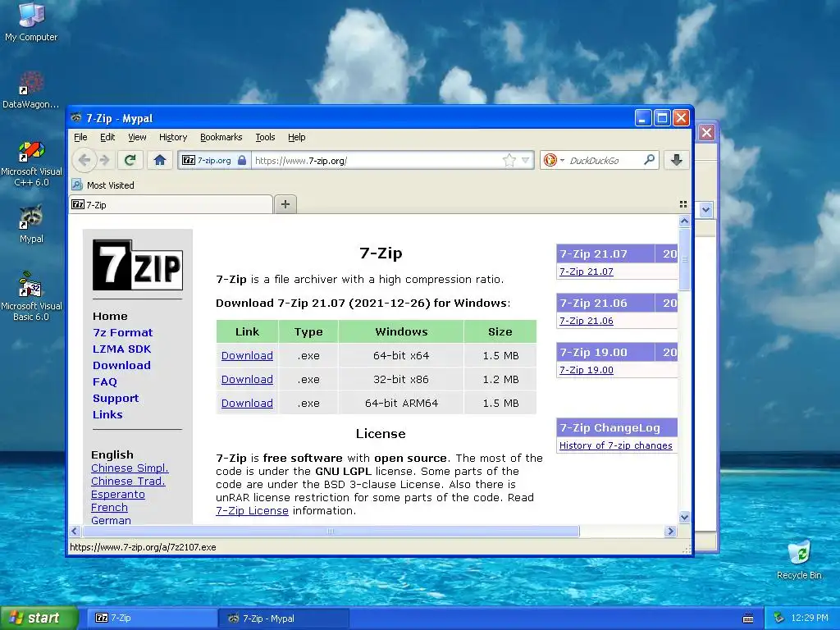The width and height of the screenshot is (840, 630).
Task: Switch language to Chinese Simpl.
Action: (130, 468)
